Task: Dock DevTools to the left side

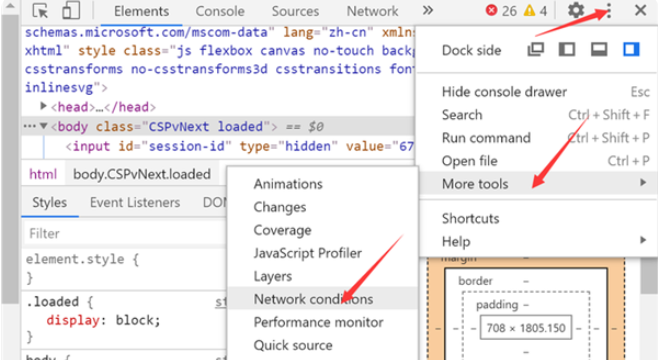Action: tap(567, 50)
